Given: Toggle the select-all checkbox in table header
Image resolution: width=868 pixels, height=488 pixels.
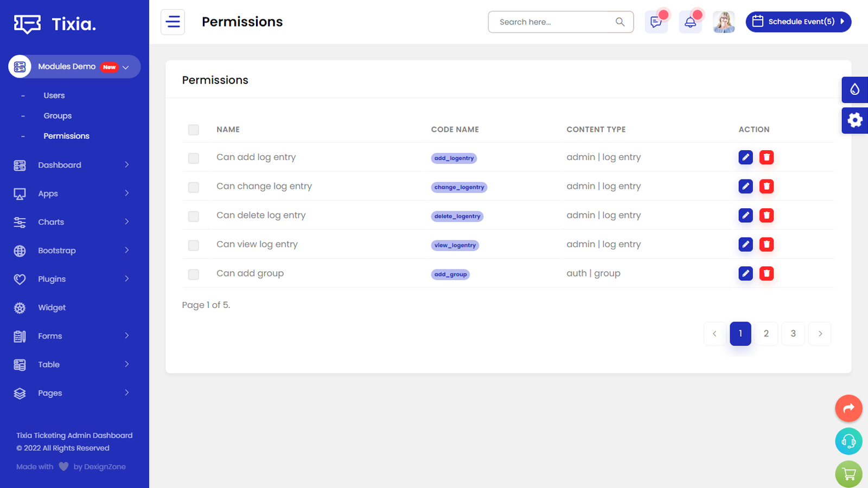Looking at the screenshot, I should 194,130.
